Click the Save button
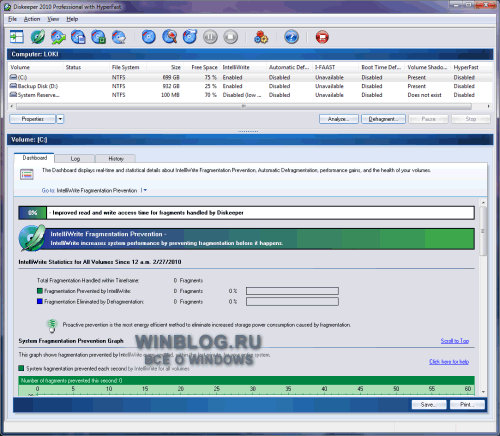 429,405
